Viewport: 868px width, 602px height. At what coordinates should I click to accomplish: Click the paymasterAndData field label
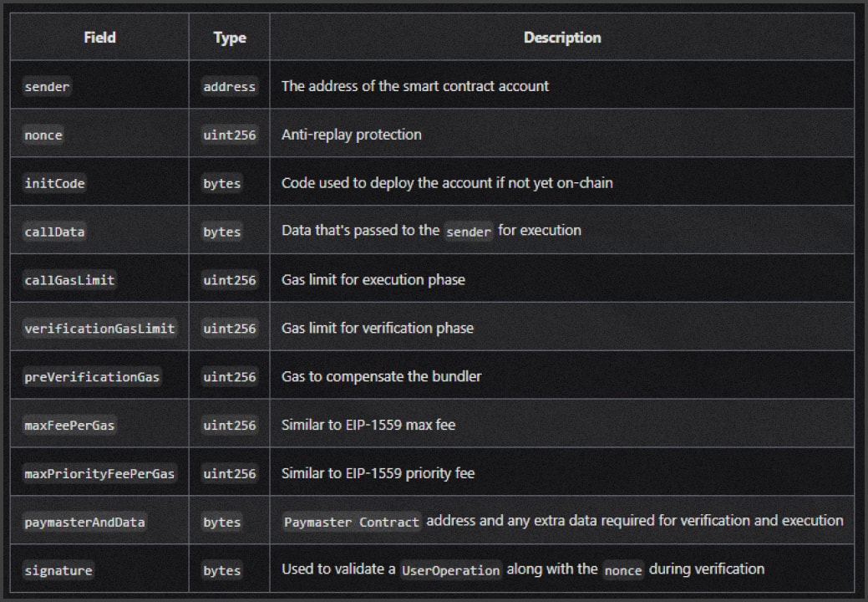(x=84, y=523)
